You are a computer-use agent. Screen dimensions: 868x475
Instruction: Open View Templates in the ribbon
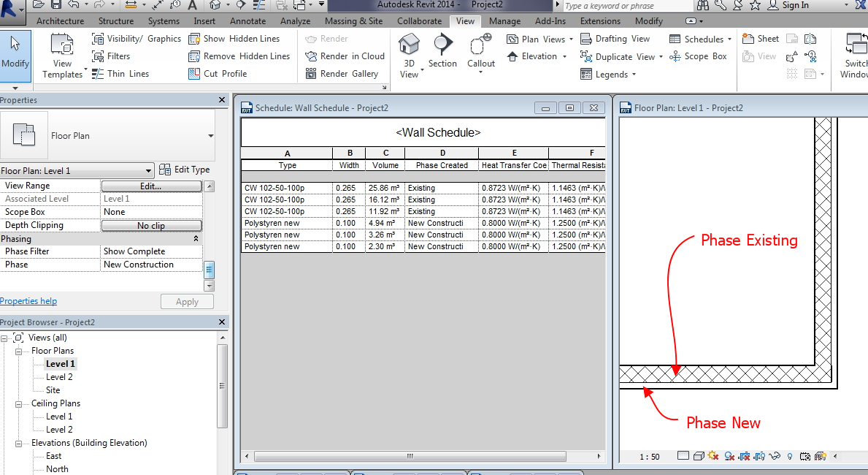[62, 56]
